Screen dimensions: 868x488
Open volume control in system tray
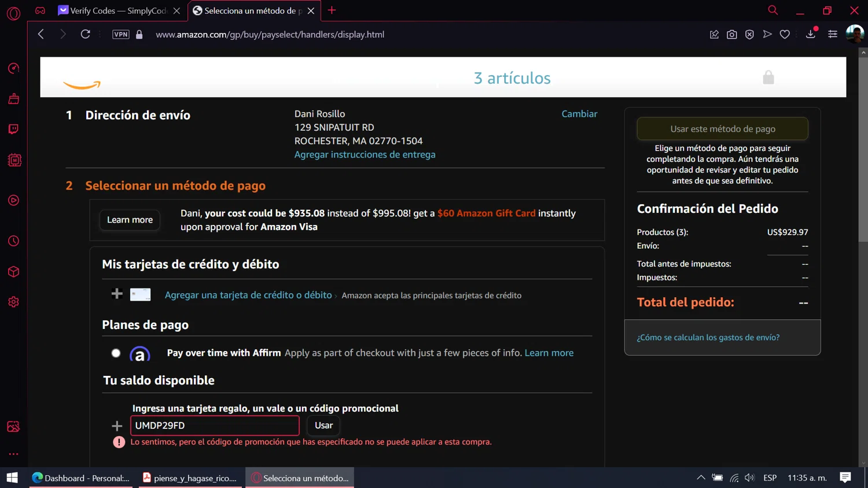750,478
